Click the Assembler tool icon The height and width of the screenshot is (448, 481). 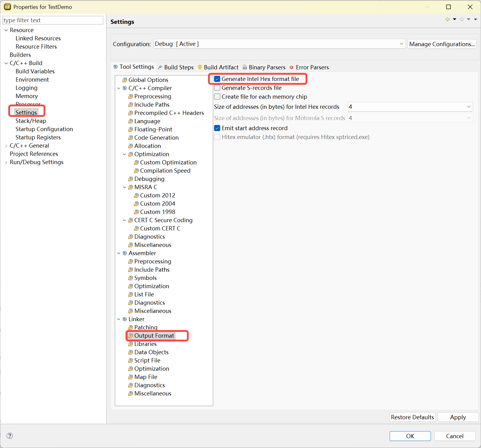pos(125,253)
